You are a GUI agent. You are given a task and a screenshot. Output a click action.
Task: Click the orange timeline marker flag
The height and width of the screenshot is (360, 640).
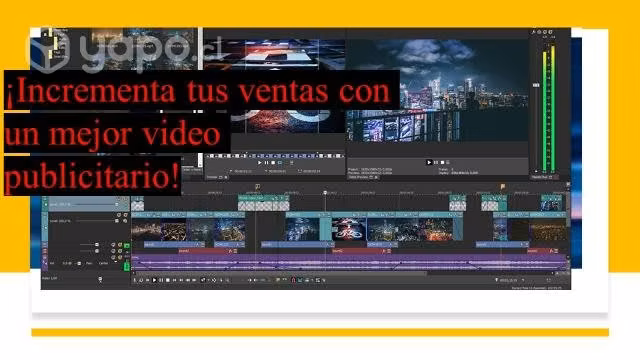(502, 187)
